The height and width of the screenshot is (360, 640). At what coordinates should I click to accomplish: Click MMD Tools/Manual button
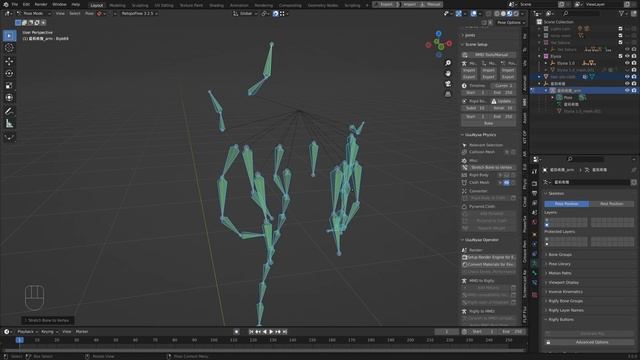(x=489, y=55)
